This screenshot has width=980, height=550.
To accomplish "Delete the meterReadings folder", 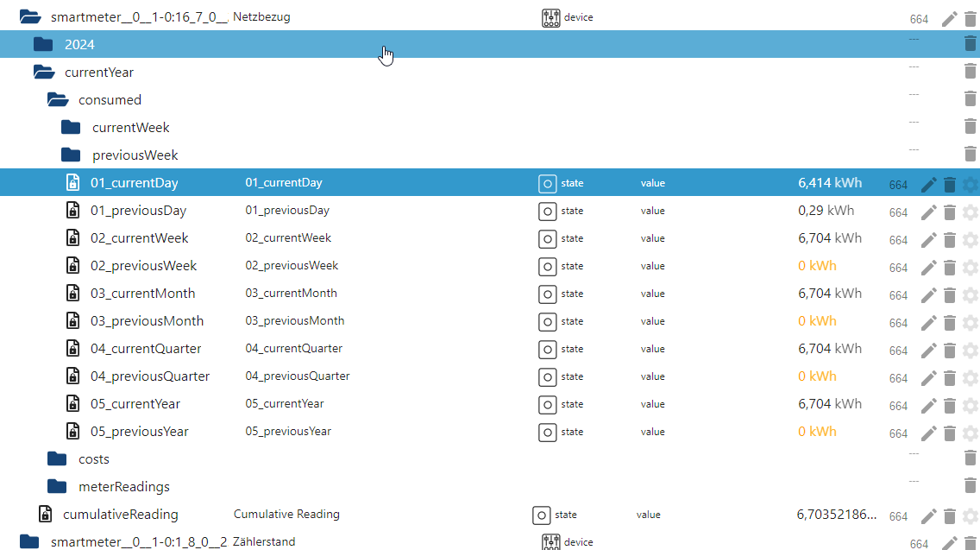I will pyautogui.click(x=970, y=485).
